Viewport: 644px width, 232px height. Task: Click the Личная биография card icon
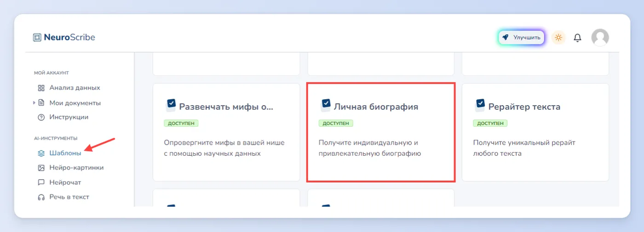[x=325, y=105]
